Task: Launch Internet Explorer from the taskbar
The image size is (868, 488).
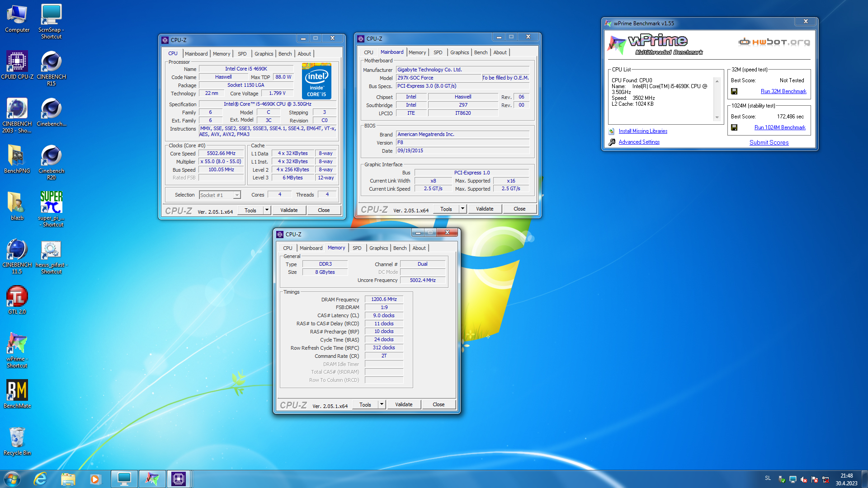Action: pyautogui.click(x=40, y=479)
